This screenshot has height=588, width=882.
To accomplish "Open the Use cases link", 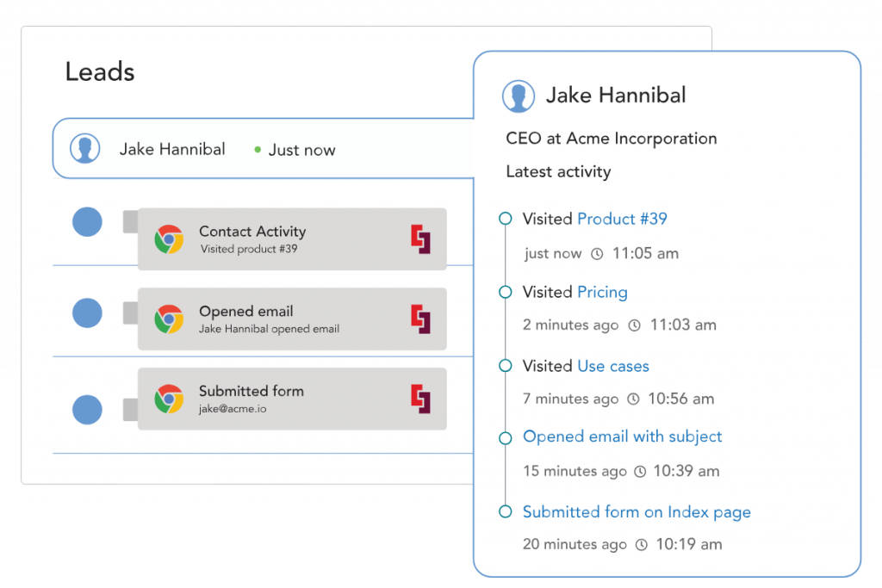I will tap(612, 366).
